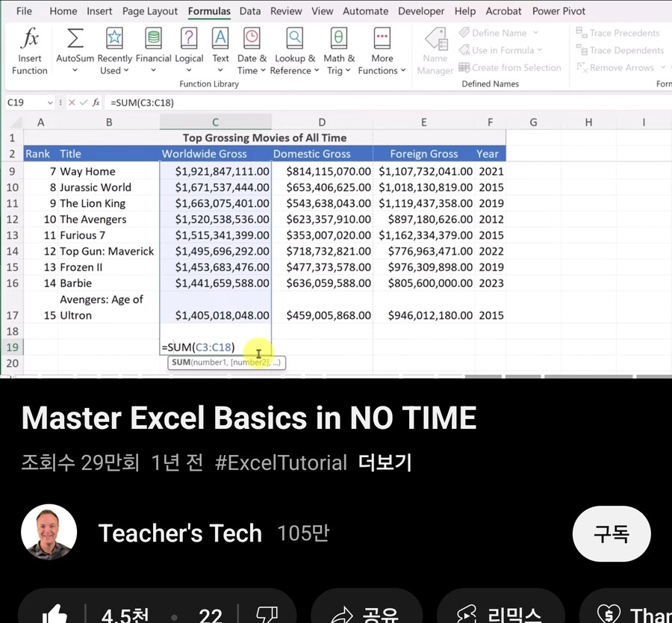Viewport: 672px width, 623px height.
Task: Open the Date & Time functions icon
Action: (252, 38)
